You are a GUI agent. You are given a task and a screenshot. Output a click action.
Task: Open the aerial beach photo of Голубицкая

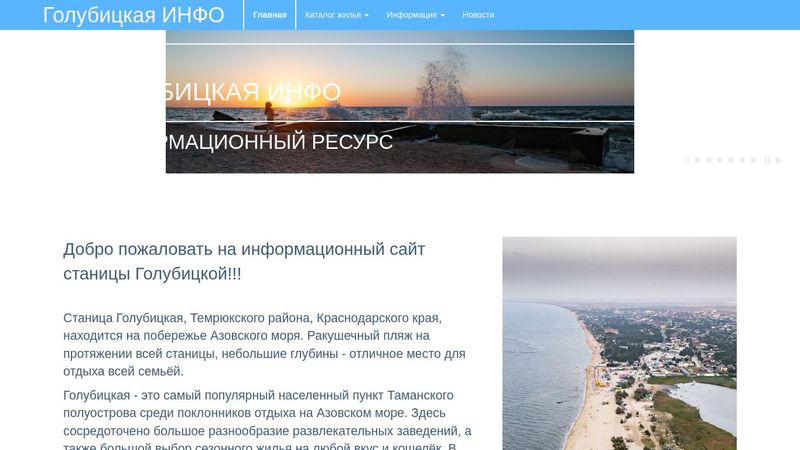tap(619, 343)
